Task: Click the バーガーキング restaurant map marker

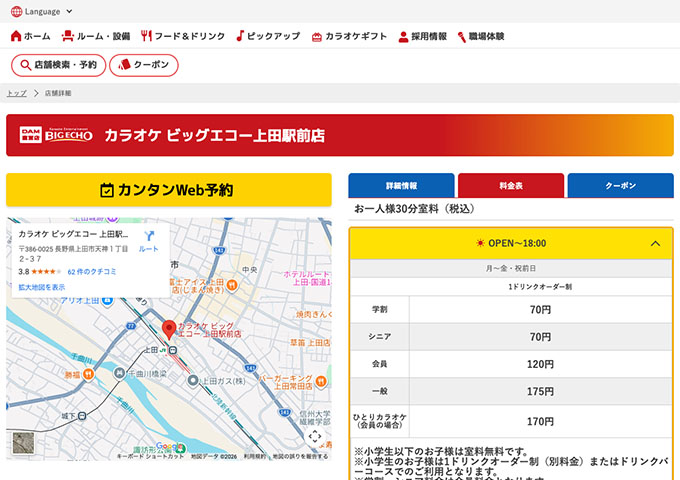Action: [x=321, y=382]
